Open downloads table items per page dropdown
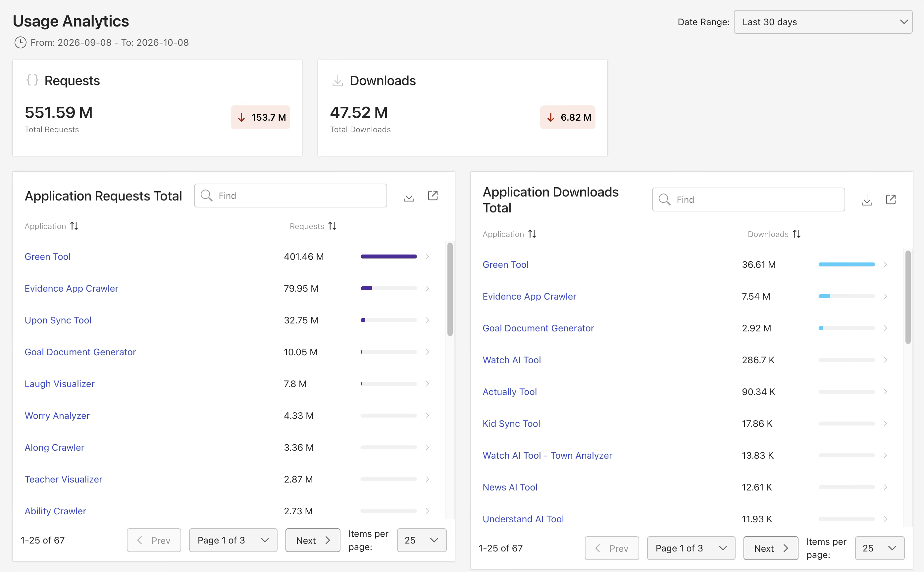924x572 pixels. pos(880,548)
